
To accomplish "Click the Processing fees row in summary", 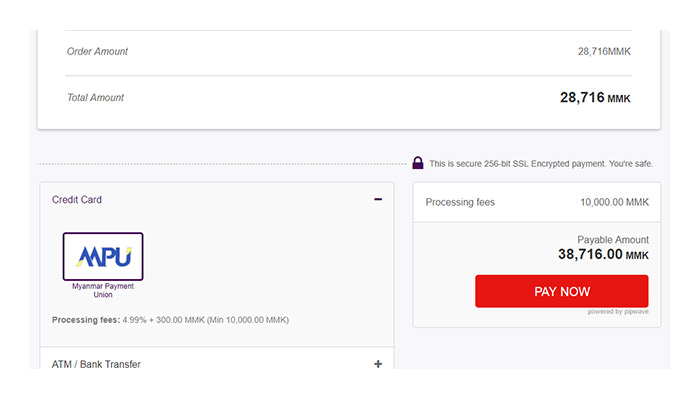I will 537,202.
